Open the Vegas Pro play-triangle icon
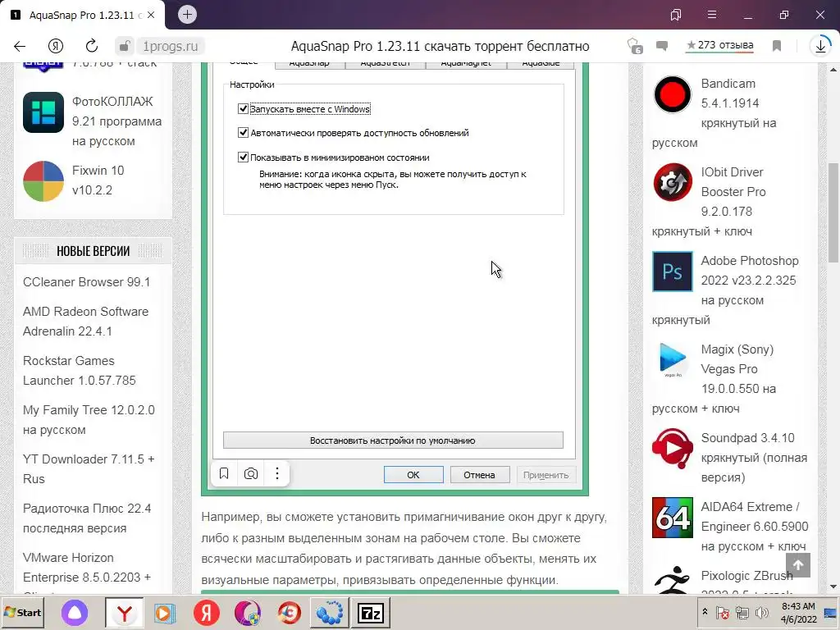The width and height of the screenshot is (840, 630). (673, 360)
